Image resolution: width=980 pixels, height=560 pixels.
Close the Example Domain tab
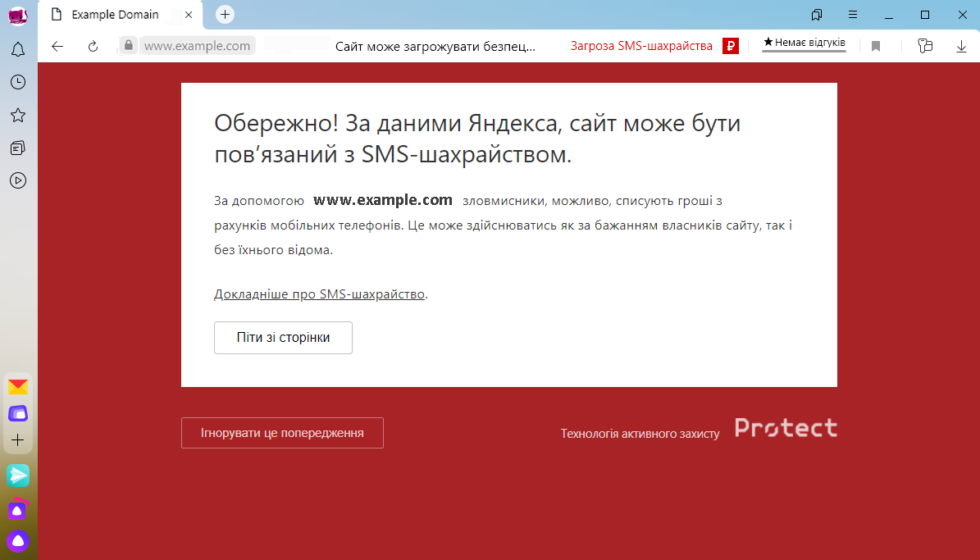tap(189, 15)
